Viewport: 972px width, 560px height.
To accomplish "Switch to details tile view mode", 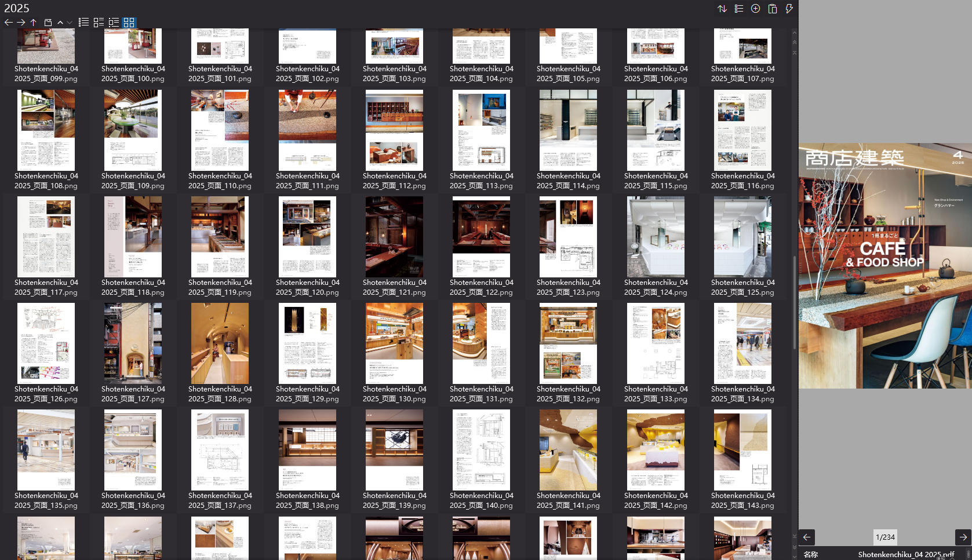I will [99, 23].
